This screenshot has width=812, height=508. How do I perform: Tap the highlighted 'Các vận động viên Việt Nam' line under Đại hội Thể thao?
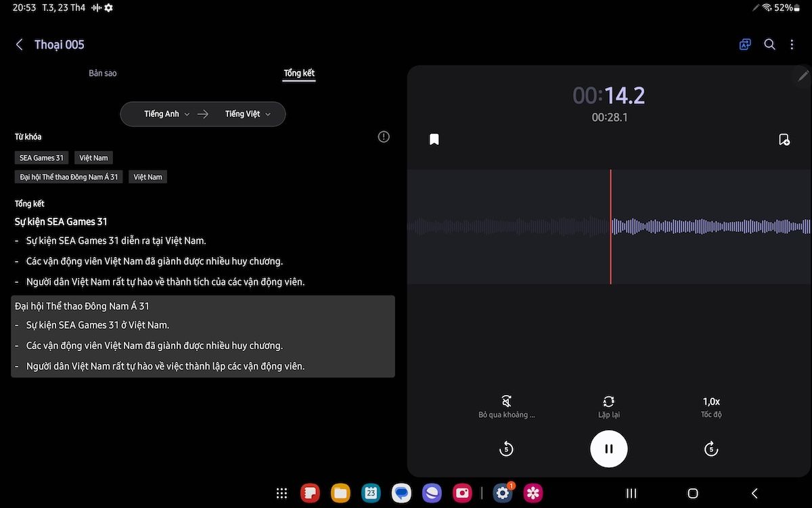tap(154, 346)
